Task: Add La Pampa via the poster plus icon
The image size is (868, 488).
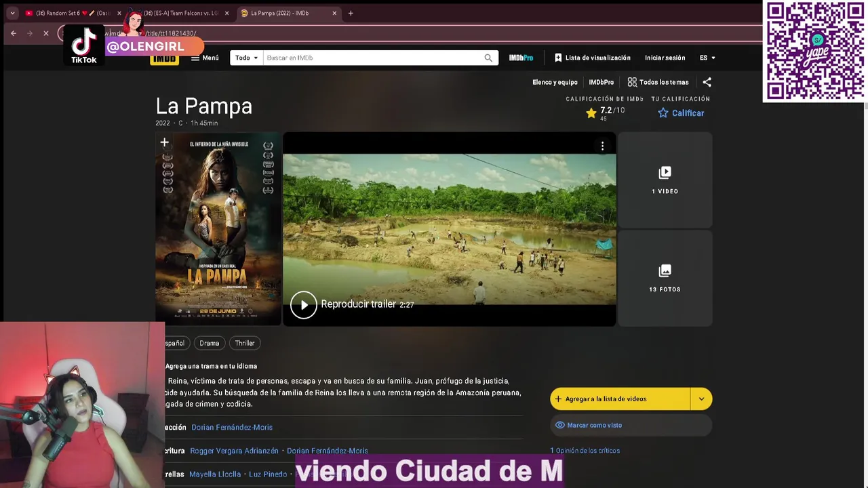Action: pos(164,142)
